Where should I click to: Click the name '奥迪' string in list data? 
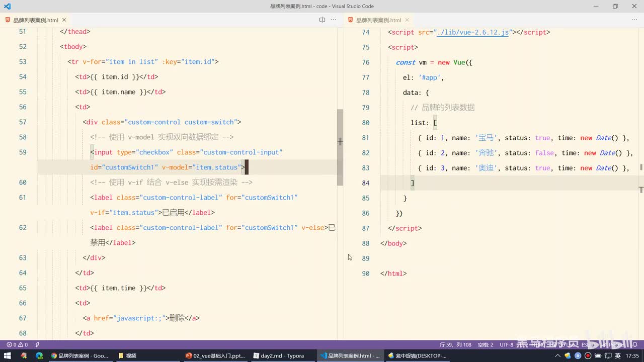click(486, 168)
